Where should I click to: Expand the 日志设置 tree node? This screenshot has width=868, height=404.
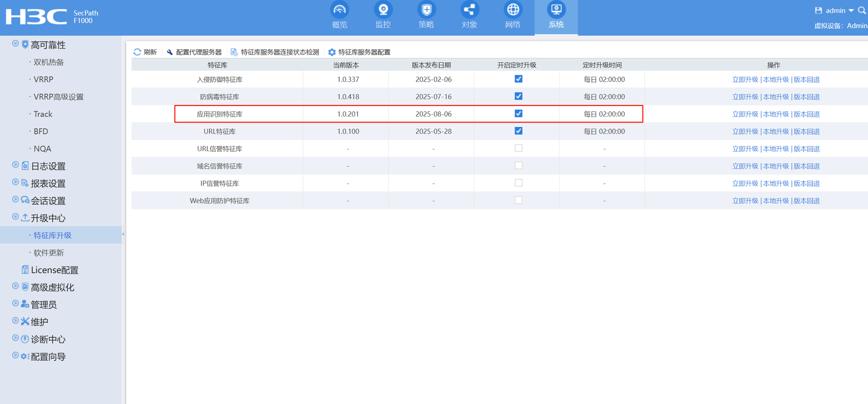click(x=15, y=165)
